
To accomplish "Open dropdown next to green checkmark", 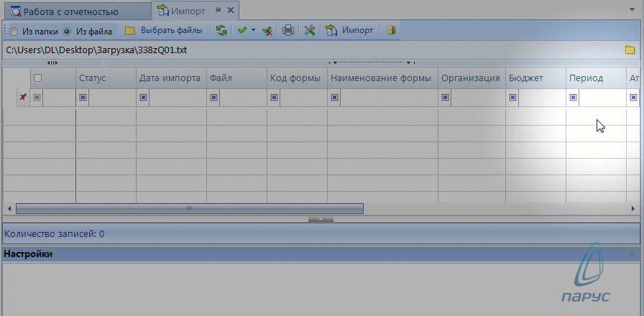I will [254, 30].
